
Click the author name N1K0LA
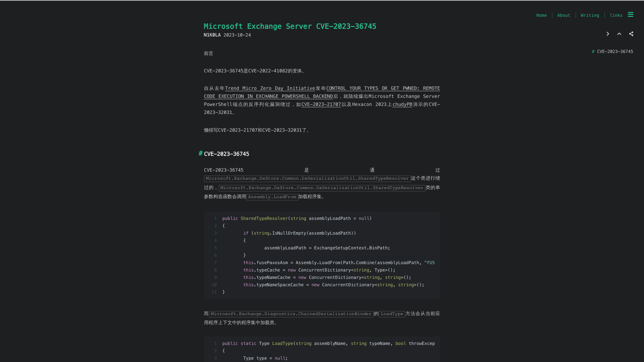point(212,35)
